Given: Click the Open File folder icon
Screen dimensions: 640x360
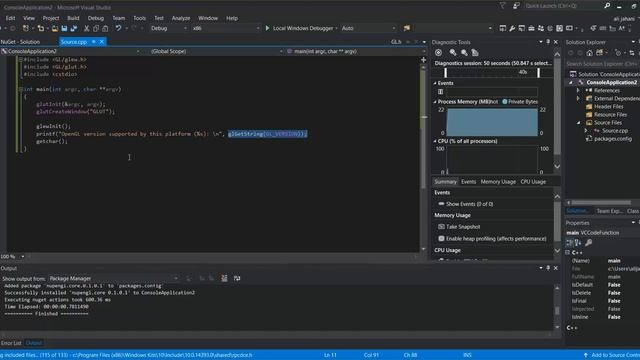Looking at the screenshot, I should (54, 28).
